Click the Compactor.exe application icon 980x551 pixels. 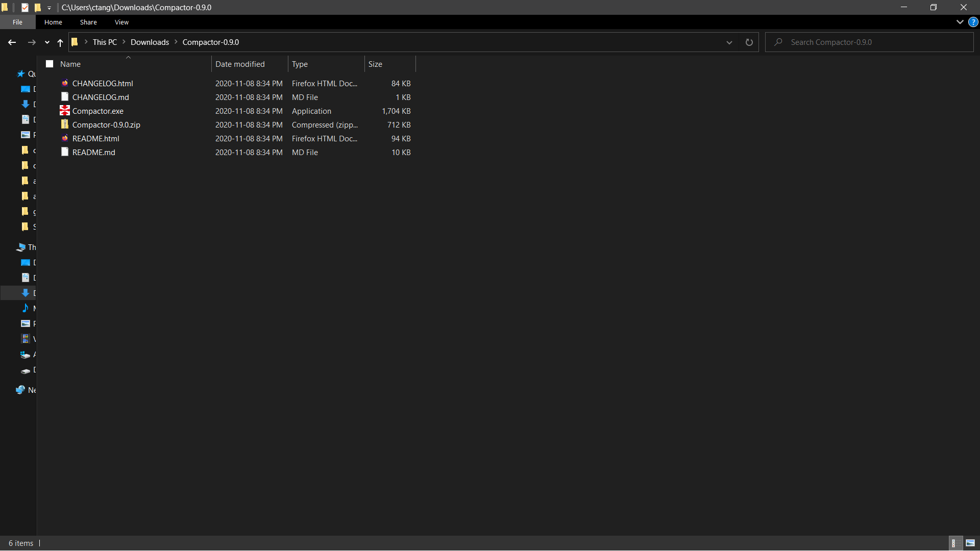point(65,111)
